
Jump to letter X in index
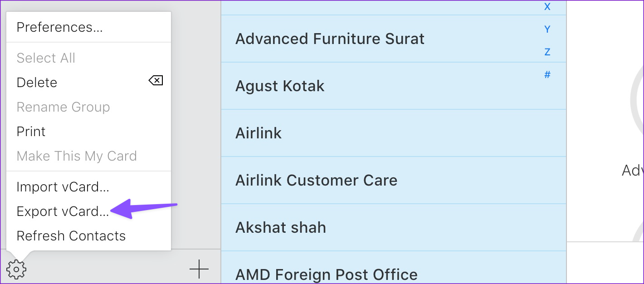tap(547, 7)
